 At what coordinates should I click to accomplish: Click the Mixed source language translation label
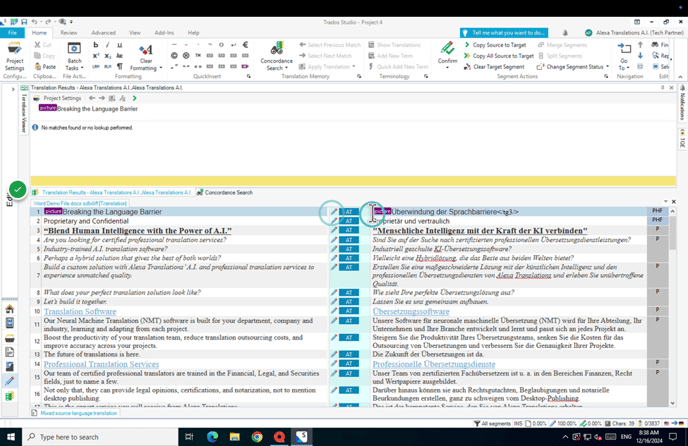tap(79, 413)
